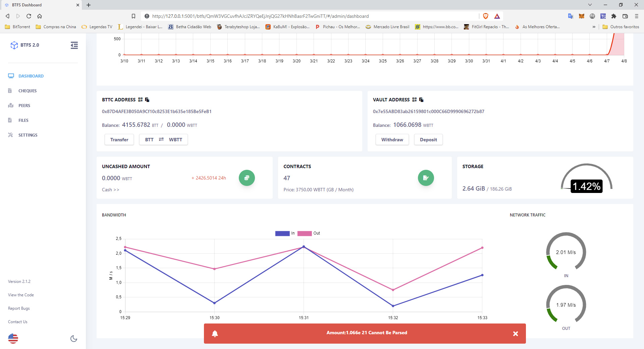Image resolution: width=644 pixels, height=349 pixels.
Task: Click the BTFS 2.0 logo
Action: click(25, 45)
